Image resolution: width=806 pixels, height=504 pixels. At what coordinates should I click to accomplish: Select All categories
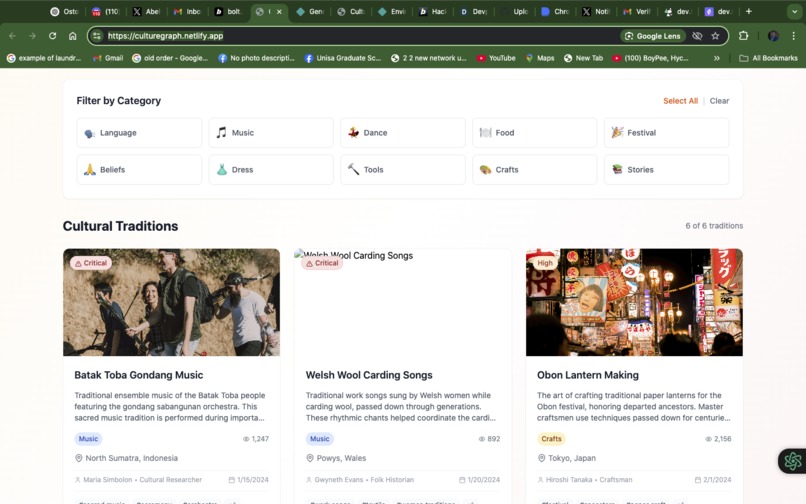pyautogui.click(x=680, y=101)
